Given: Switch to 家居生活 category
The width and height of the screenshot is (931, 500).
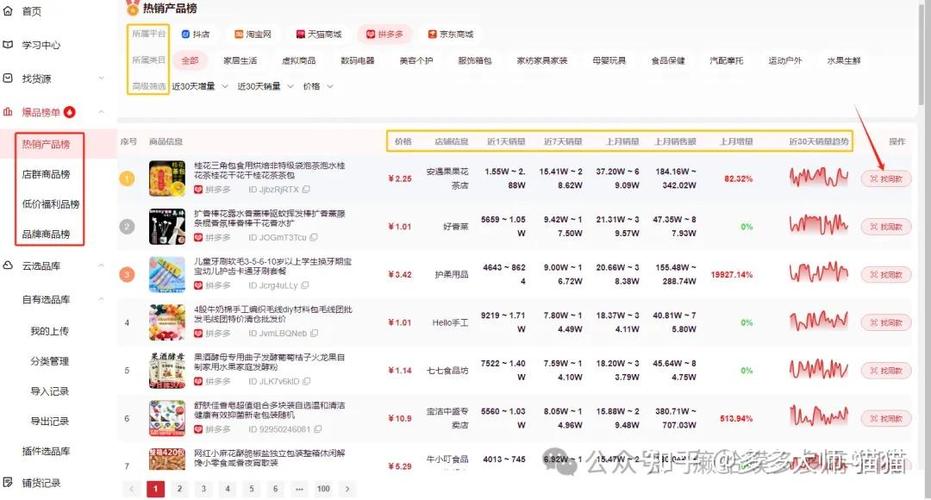Looking at the screenshot, I should click(240, 61).
